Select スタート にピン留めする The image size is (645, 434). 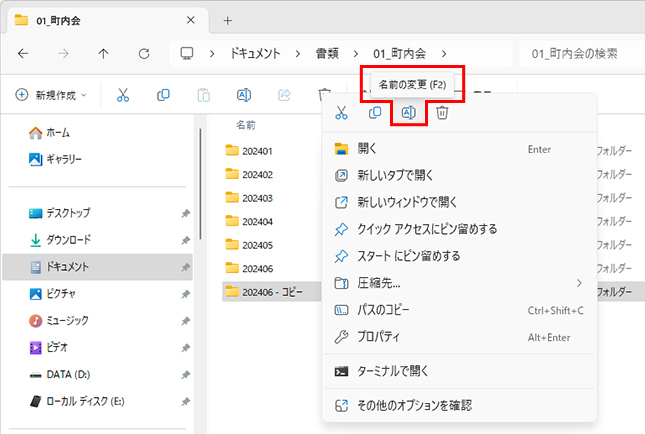point(459,256)
